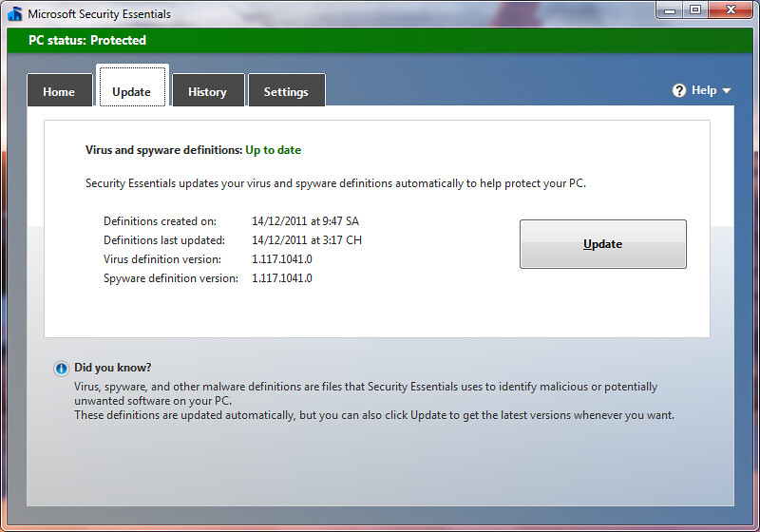This screenshot has width=760, height=532.
Task: Click the '14/12/2011 at 3:17 CH' value
Action: point(307,240)
